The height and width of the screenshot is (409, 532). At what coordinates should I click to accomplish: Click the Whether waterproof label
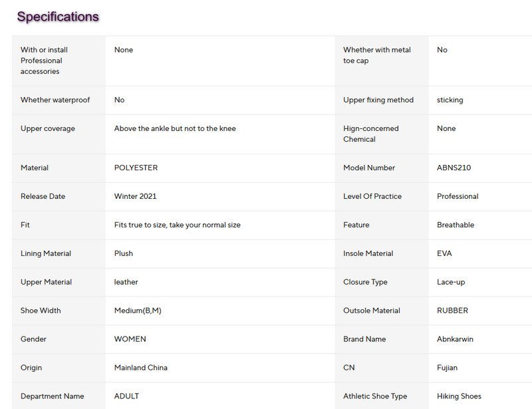click(55, 100)
